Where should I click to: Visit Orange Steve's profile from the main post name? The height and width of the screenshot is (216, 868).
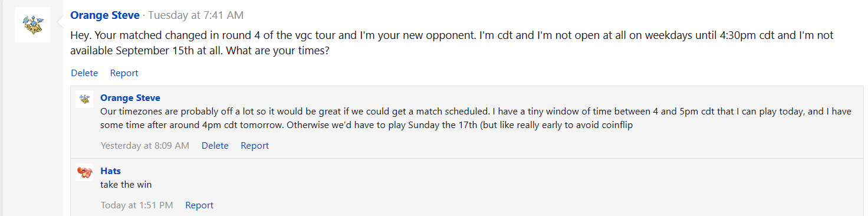105,15
